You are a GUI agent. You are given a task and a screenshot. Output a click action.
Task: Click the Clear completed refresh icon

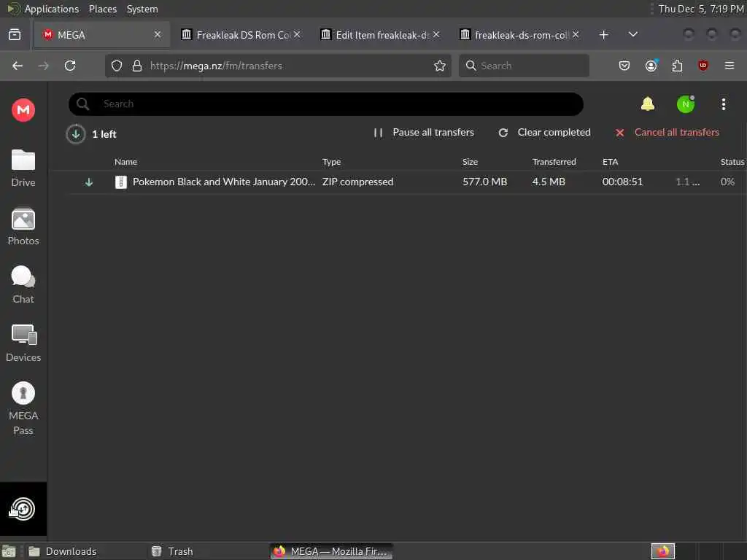(503, 133)
